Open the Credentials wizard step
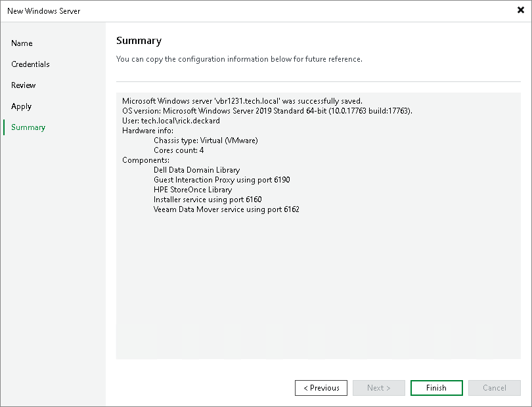 pyautogui.click(x=30, y=64)
